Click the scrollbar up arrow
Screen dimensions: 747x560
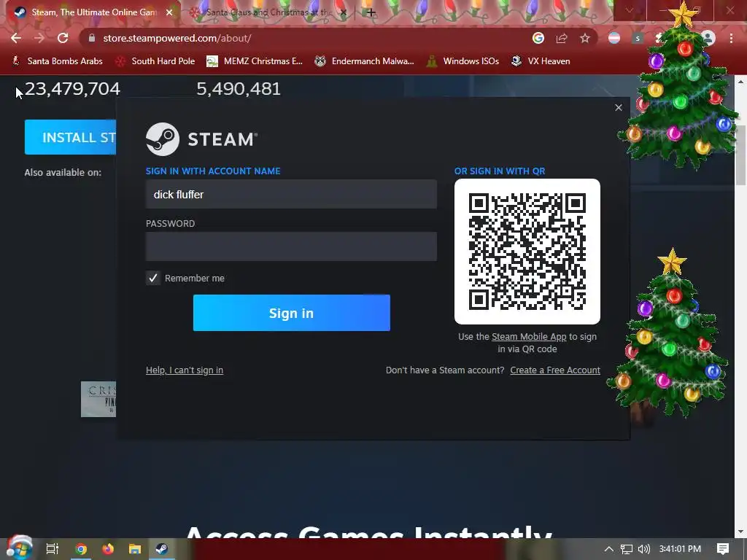741,82
